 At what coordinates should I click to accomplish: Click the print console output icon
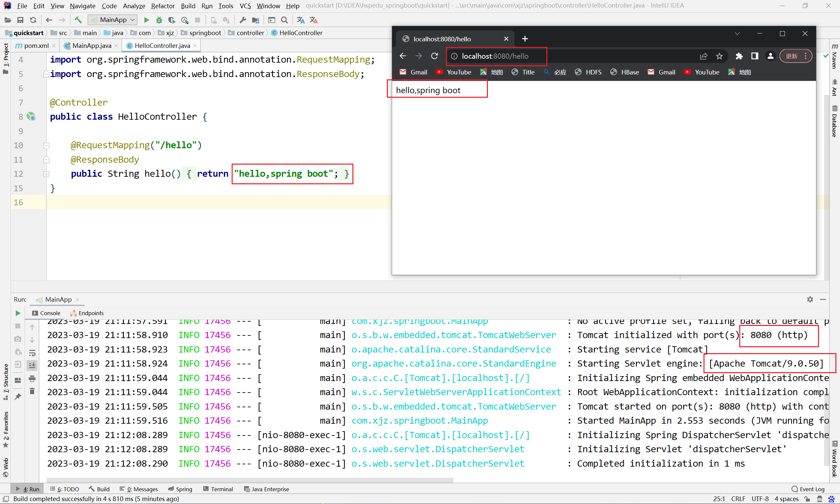click(x=32, y=378)
